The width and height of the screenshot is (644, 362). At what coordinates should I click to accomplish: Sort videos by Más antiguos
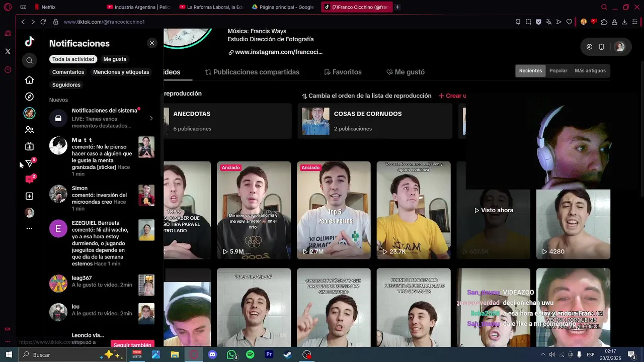tap(590, 71)
